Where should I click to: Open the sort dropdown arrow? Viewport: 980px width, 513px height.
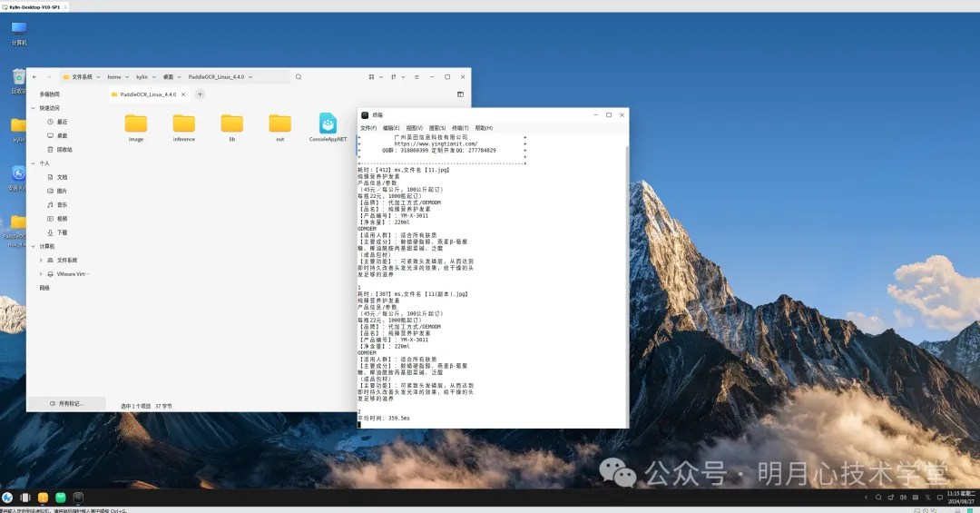pyautogui.click(x=403, y=77)
